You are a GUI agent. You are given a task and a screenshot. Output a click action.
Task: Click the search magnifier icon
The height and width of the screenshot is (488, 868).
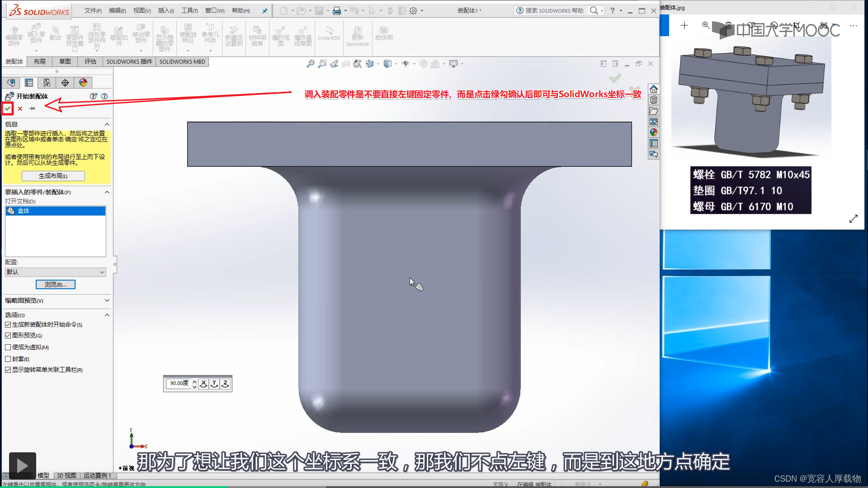pyautogui.click(x=594, y=10)
